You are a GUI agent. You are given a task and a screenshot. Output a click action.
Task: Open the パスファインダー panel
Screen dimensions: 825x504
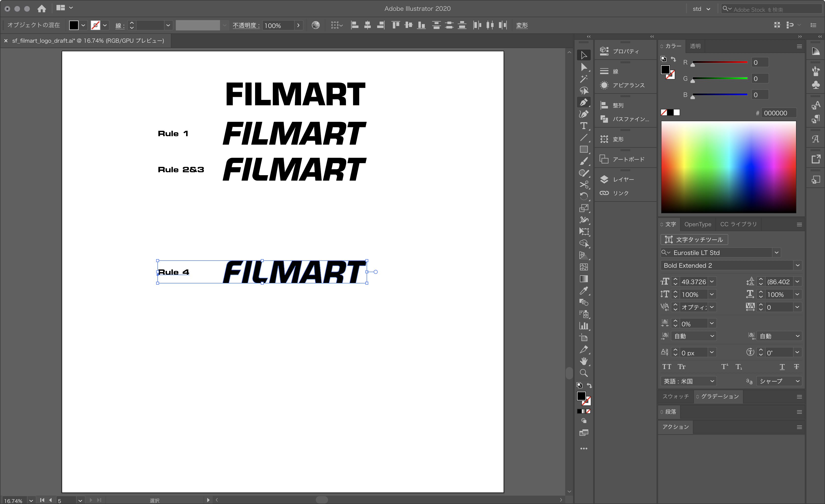pyautogui.click(x=625, y=119)
